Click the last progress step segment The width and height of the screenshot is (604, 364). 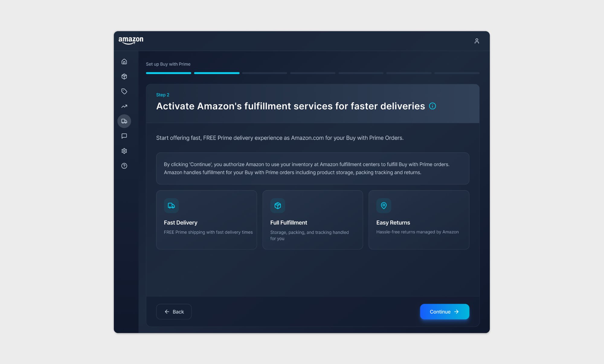(x=457, y=73)
